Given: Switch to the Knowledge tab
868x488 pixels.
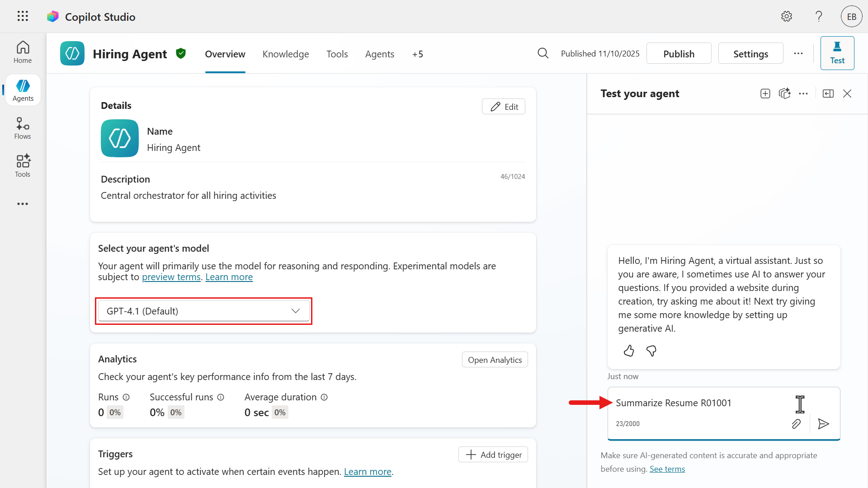Looking at the screenshot, I should (x=285, y=54).
